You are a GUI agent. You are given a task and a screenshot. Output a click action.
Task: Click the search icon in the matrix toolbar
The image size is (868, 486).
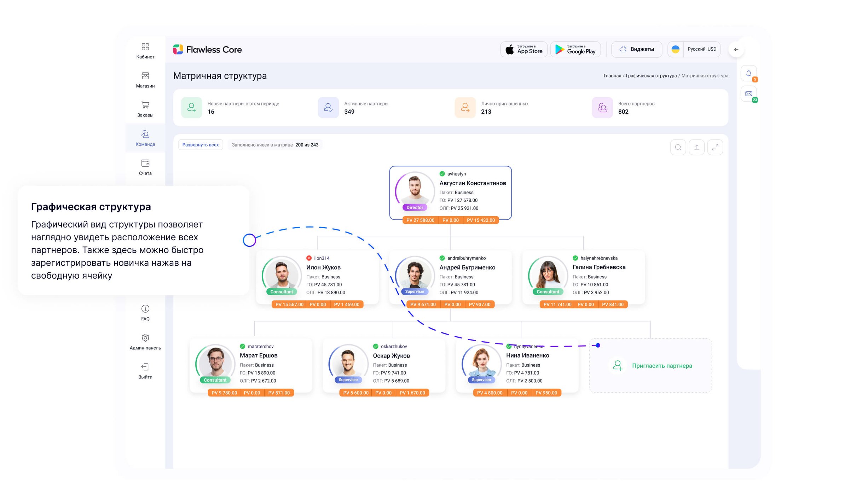[678, 147]
